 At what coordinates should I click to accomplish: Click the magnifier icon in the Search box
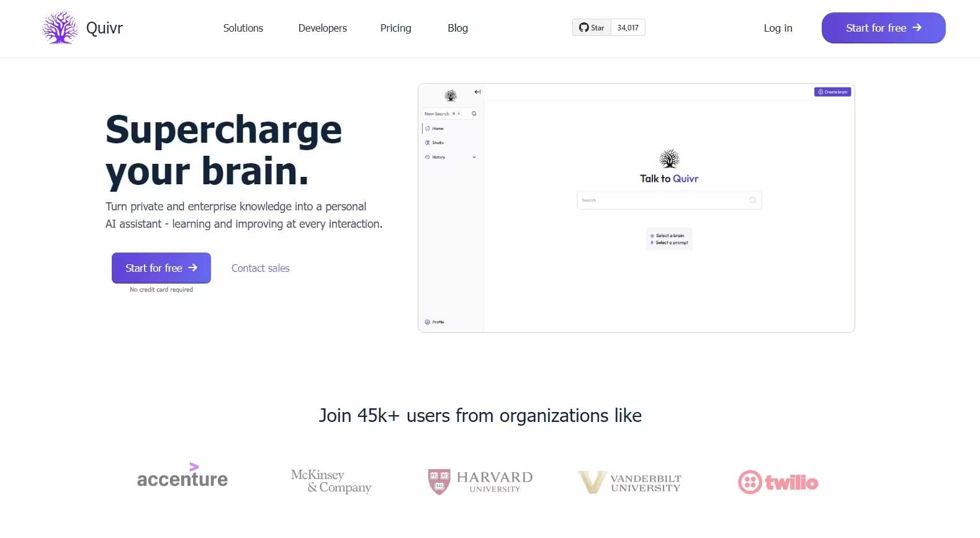753,200
